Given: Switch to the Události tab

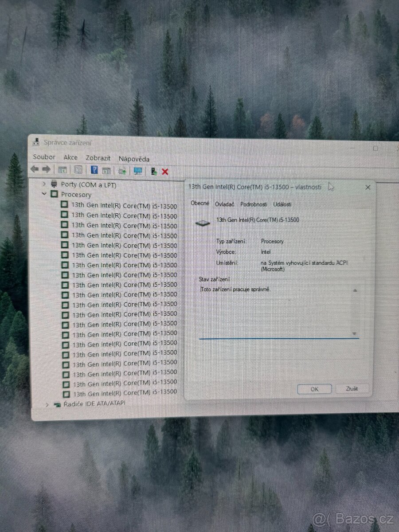Looking at the screenshot, I should pyautogui.click(x=283, y=205).
